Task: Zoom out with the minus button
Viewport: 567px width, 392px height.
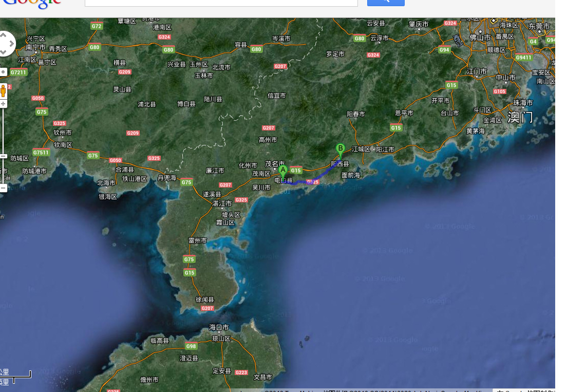Action: [3, 188]
